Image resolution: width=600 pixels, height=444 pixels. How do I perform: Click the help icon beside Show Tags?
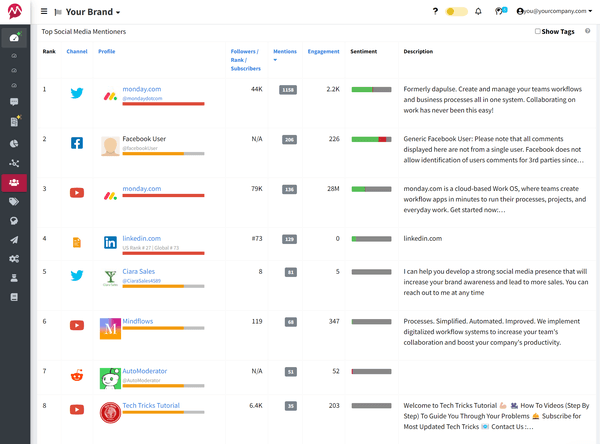[x=587, y=31]
